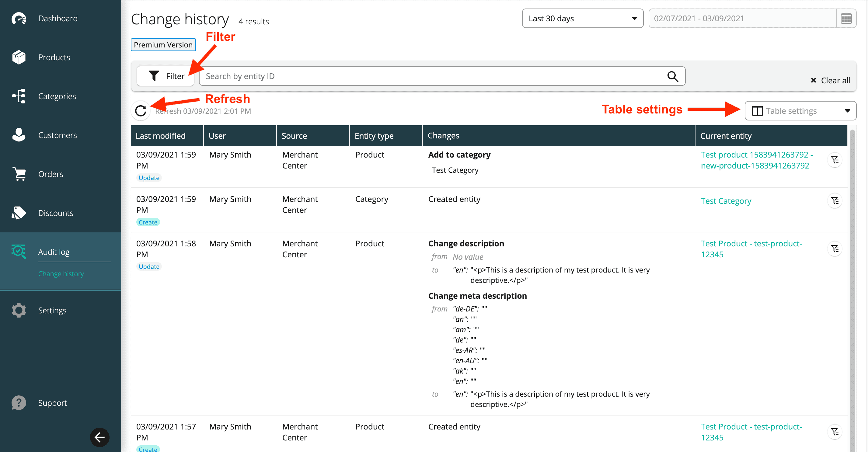Collapse sidebar with back arrow button
The height and width of the screenshot is (452, 868).
click(100, 437)
